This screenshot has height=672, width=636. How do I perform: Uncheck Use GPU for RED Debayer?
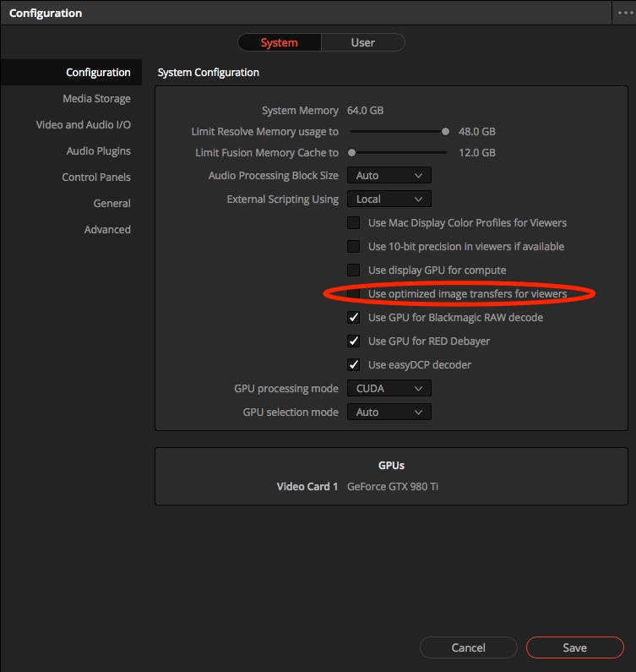tap(353, 341)
